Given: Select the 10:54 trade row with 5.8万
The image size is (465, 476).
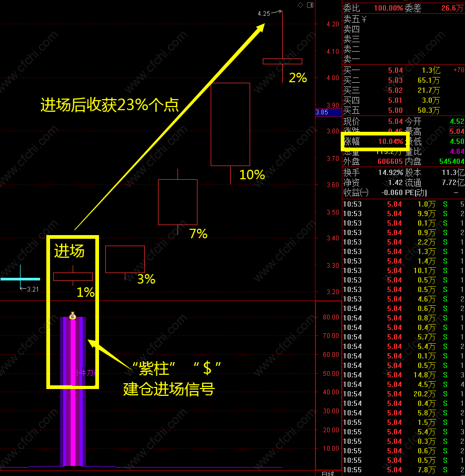Looking at the screenshot, I should point(403,413).
